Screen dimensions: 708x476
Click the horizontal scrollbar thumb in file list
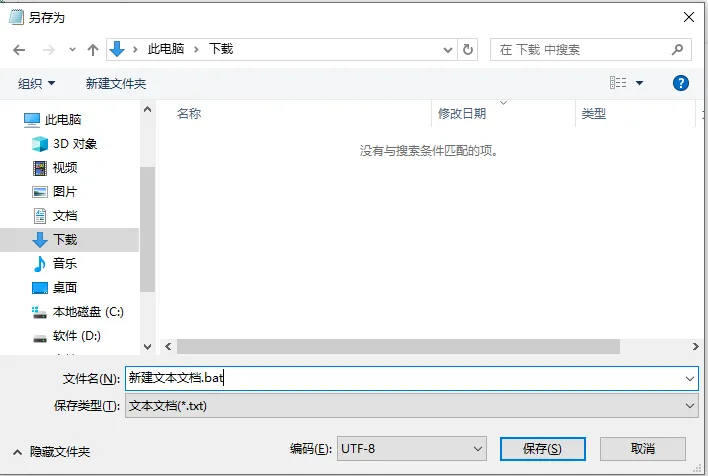pyautogui.click(x=398, y=347)
